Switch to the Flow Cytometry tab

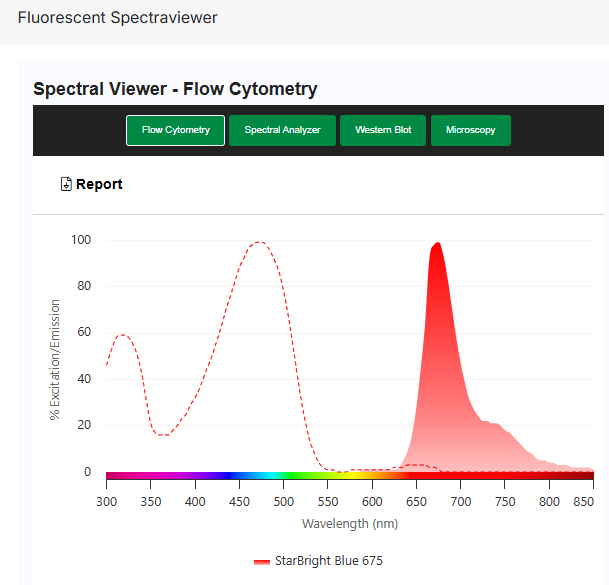[x=175, y=130]
